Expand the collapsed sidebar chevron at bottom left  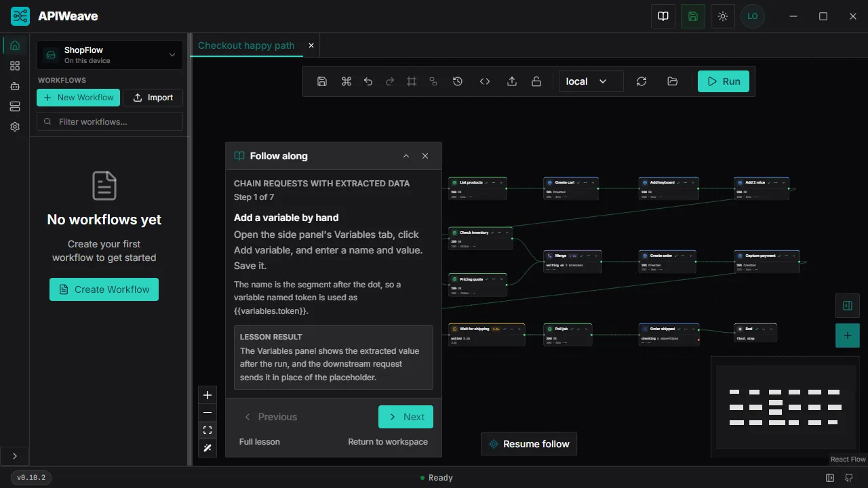(x=15, y=456)
